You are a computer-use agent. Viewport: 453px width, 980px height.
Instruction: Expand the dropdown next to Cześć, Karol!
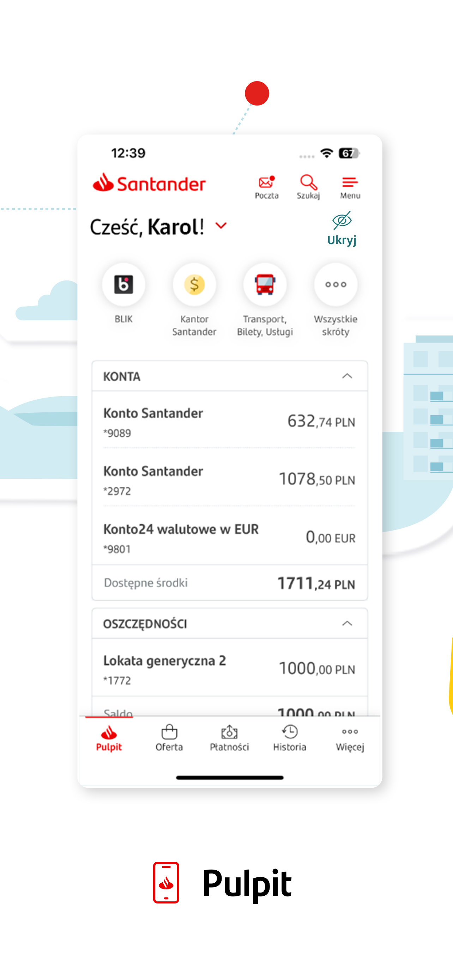pos(221,226)
